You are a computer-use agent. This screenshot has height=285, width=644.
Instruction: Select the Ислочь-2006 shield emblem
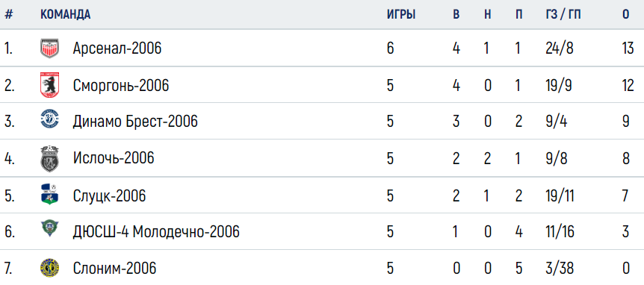(x=50, y=159)
